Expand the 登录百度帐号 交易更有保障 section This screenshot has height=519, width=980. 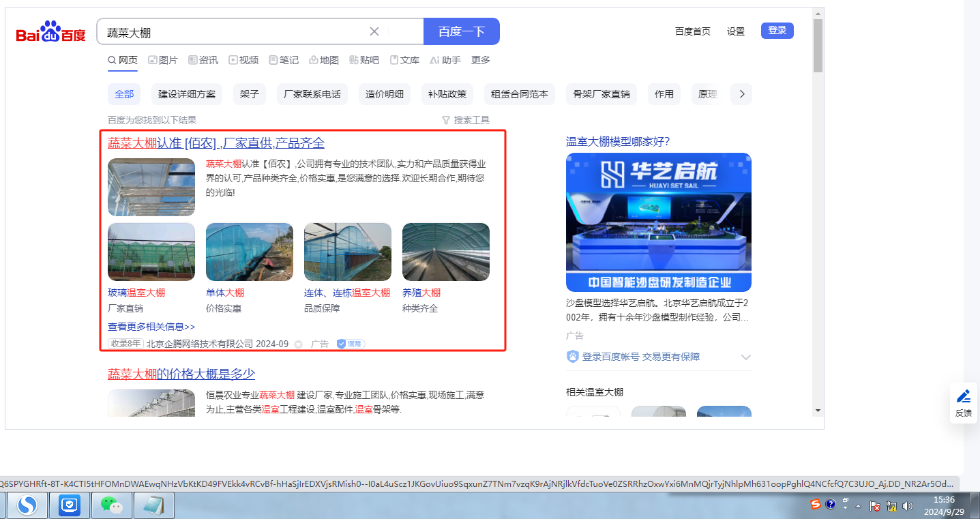click(x=745, y=357)
